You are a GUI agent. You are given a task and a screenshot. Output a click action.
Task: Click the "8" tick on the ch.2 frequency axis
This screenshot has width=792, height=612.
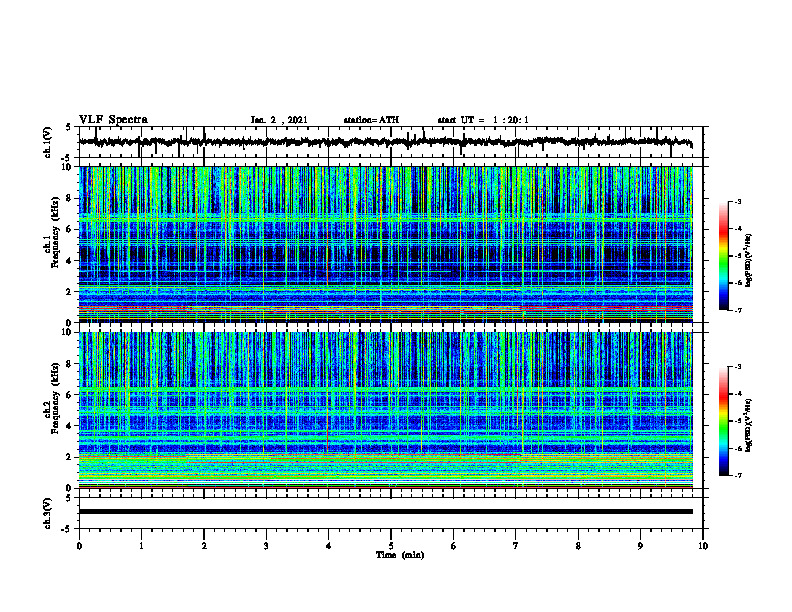71,364
